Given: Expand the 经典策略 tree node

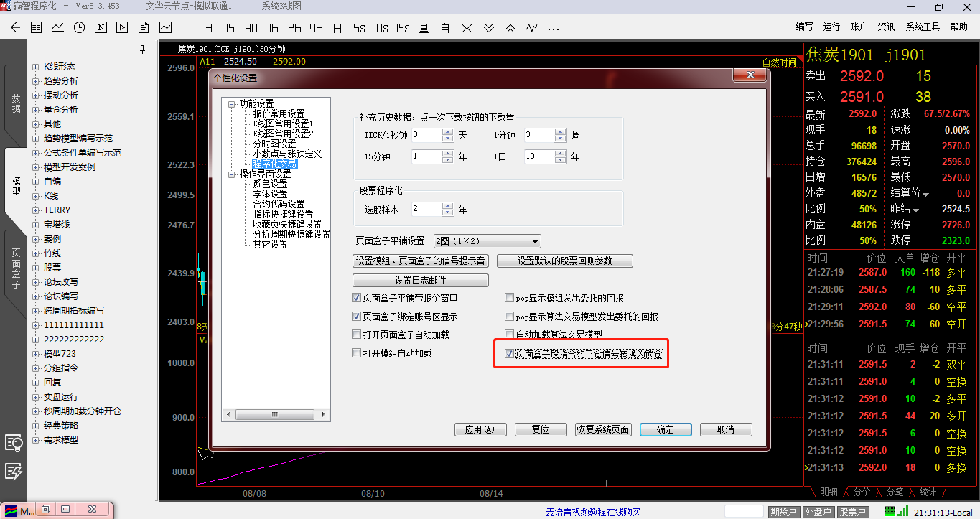Looking at the screenshot, I should tap(36, 426).
